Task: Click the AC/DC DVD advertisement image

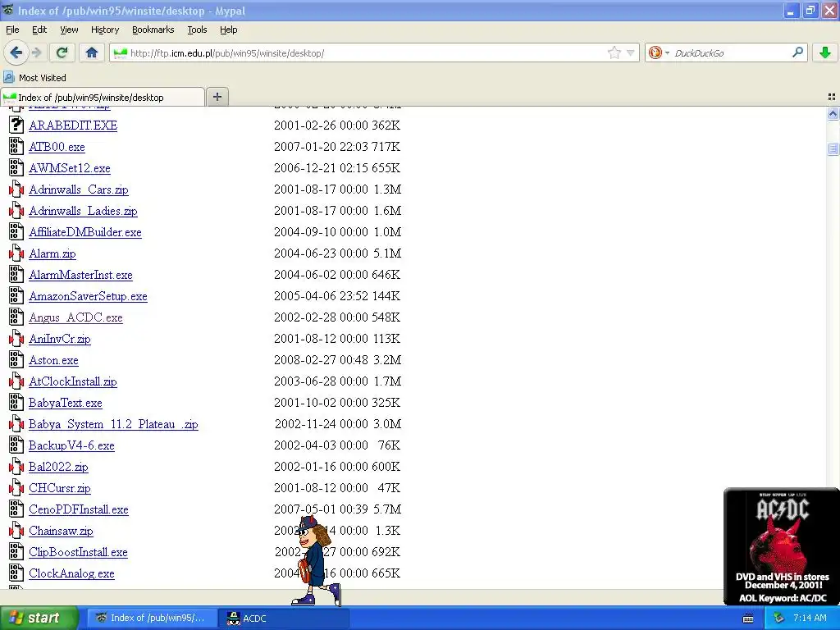Action: [782, 546]
